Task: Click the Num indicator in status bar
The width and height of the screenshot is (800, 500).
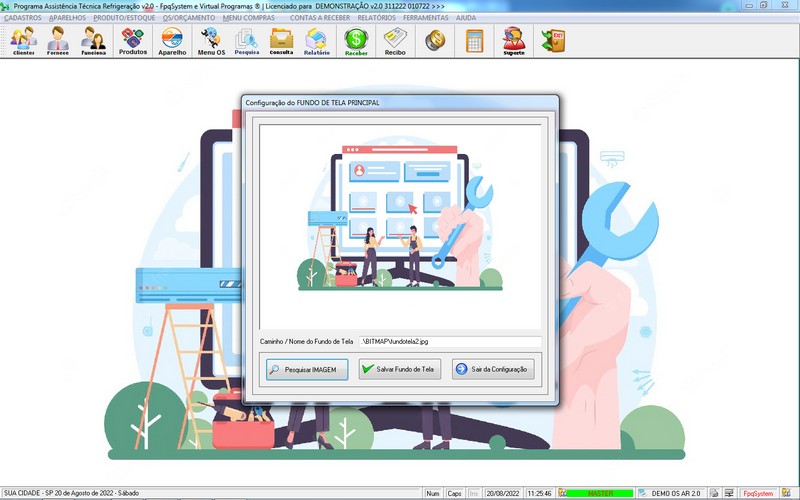Action: (433, 493)
